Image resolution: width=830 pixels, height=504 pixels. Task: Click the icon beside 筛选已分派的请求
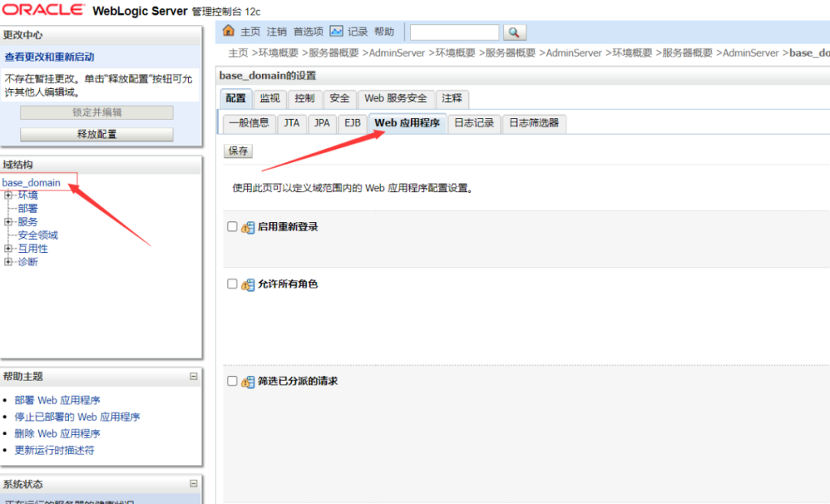[x=248, y=382]
